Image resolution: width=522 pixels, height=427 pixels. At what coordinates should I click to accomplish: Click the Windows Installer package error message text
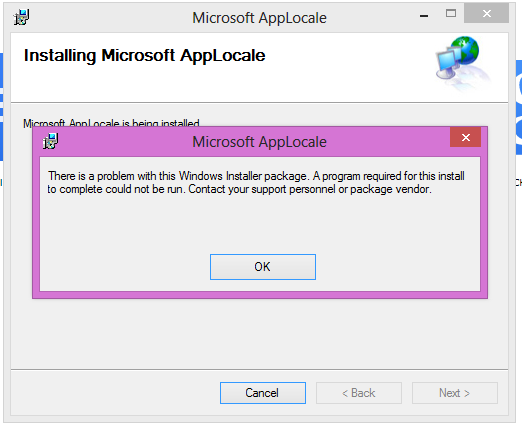[256, 182]
